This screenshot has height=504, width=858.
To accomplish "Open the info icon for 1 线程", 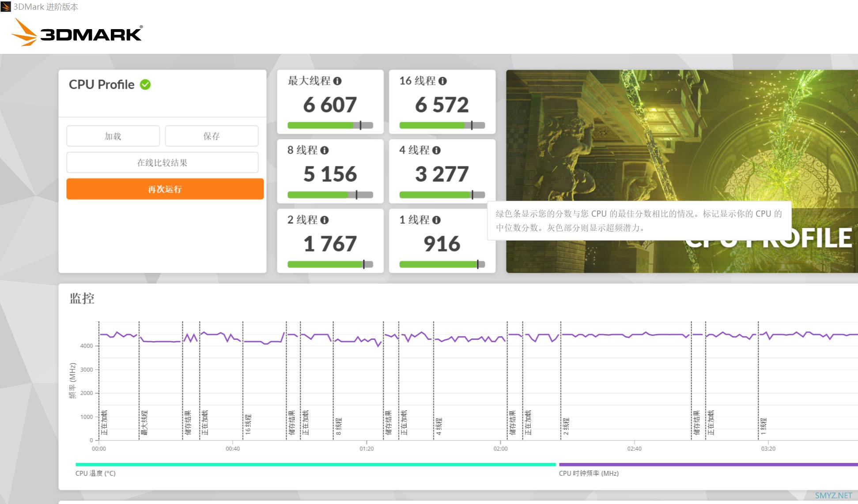I will [x=436, y=220].
